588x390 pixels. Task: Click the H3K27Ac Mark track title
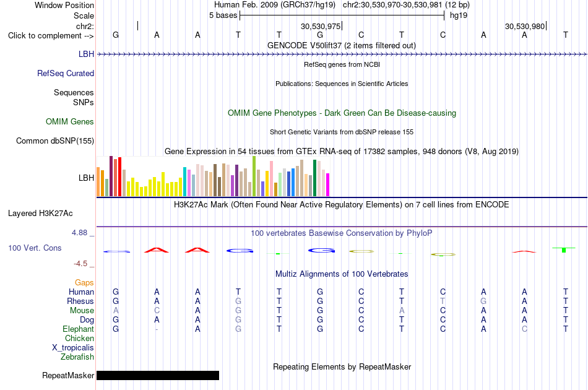[x=342, y=205]
